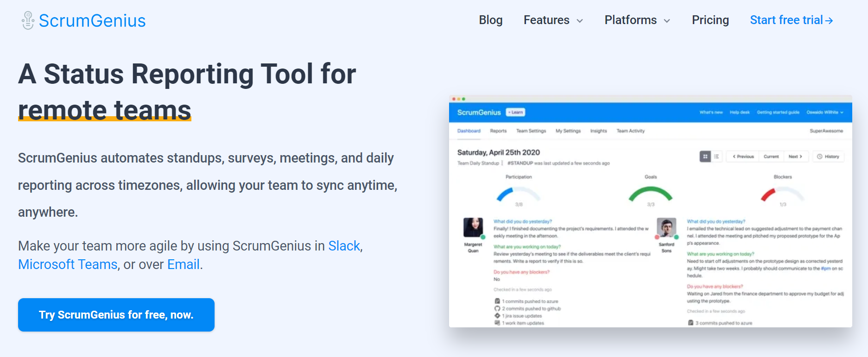Switch to Dashboard tab in preview
The width and height of the screenshot is (868, 357).
[x=469, y=131]
